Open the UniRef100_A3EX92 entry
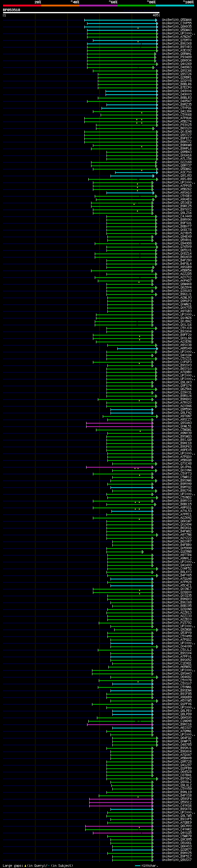197x868 pixels. point(176,50)
